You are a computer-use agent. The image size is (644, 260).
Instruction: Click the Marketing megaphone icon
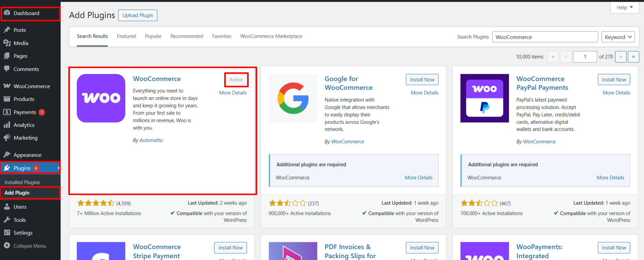[x=7, y=138]
